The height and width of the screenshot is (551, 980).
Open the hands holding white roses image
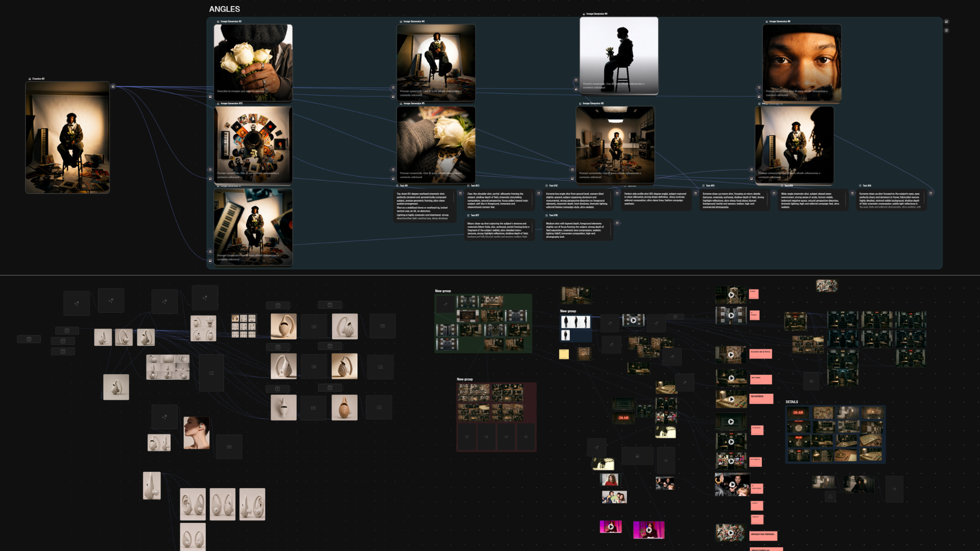tap(253, 62)
